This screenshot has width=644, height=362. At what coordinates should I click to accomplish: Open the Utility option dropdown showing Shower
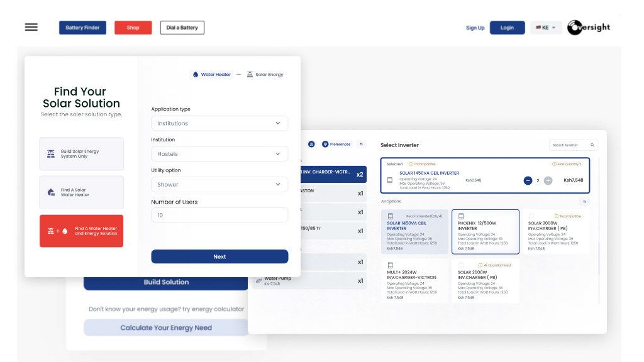pyautogui.click(x=219, y=185)
